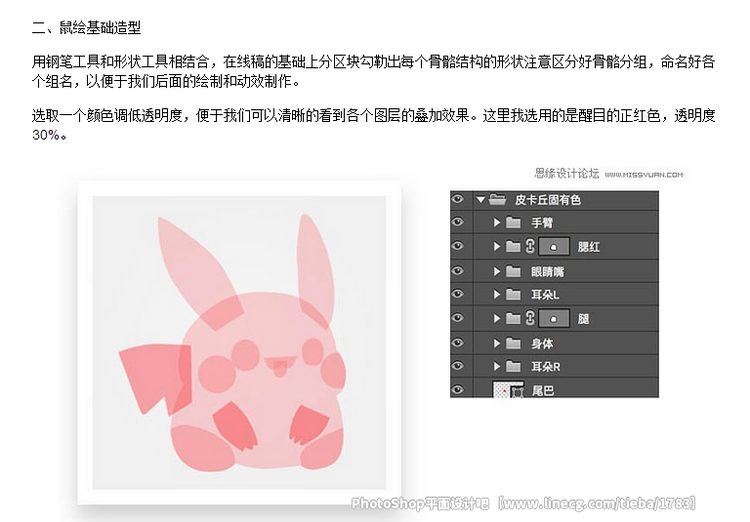This screenshot has height=522, width=750.
Task: Expand the 腮红 group arrow
Action: pos(496,246)
